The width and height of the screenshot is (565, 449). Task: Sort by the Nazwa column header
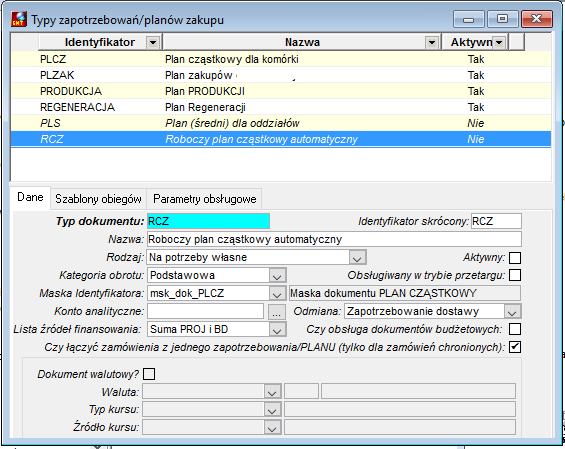click(x=302, y=42)
